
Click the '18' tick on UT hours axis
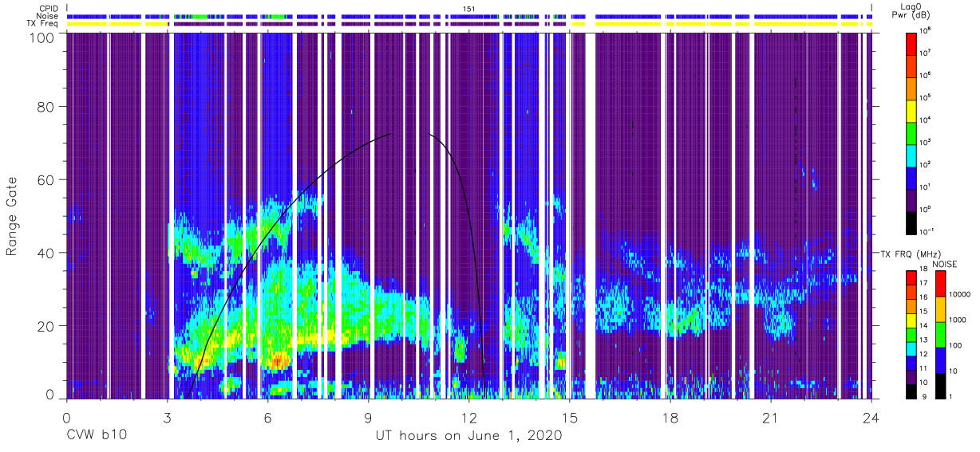click(670, 417)
